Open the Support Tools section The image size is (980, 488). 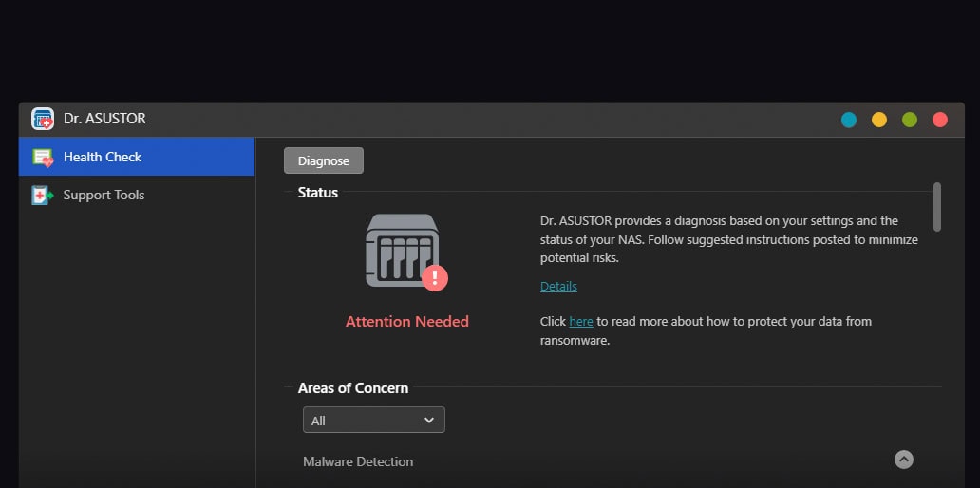tap(136, 195)
